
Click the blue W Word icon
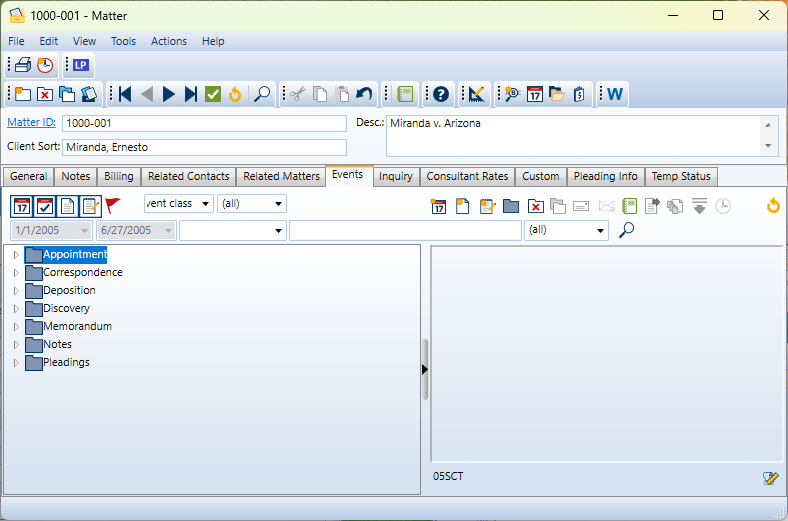(x=614, y=94)
